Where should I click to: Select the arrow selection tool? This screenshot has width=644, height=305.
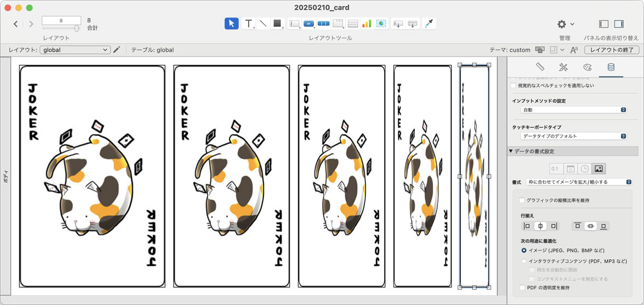click(231, 23)
